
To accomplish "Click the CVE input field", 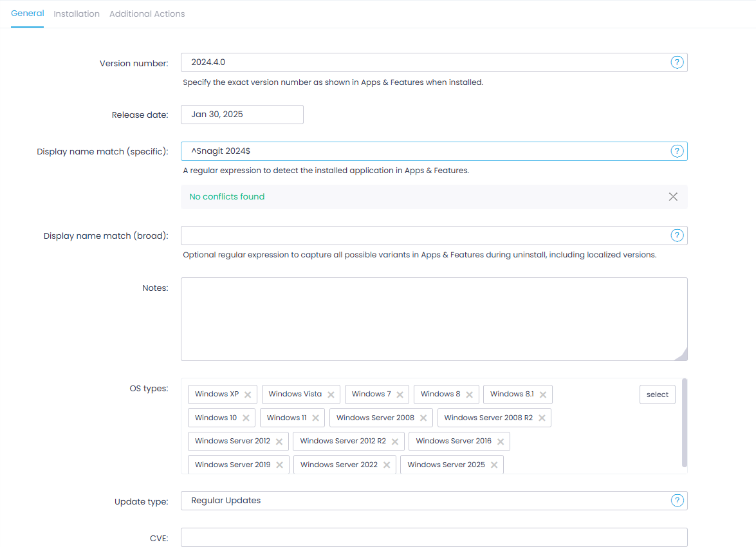I will pyautogui.click(x=434, y=537).
